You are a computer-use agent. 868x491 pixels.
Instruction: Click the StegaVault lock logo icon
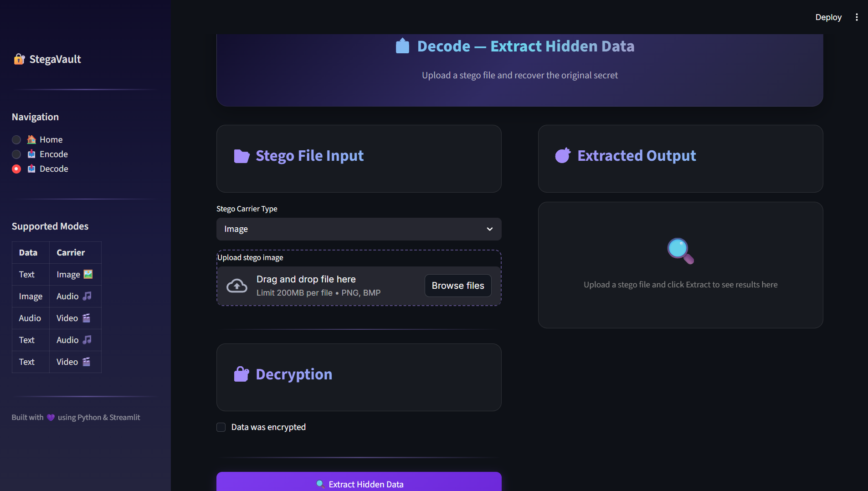19,59
